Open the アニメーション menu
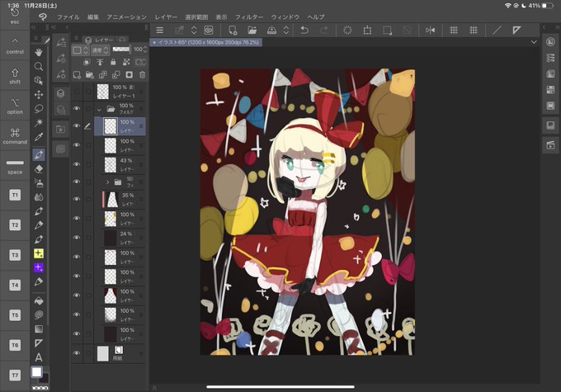The width and height of the screenshot is (561, 392). (x=127, y=17)
